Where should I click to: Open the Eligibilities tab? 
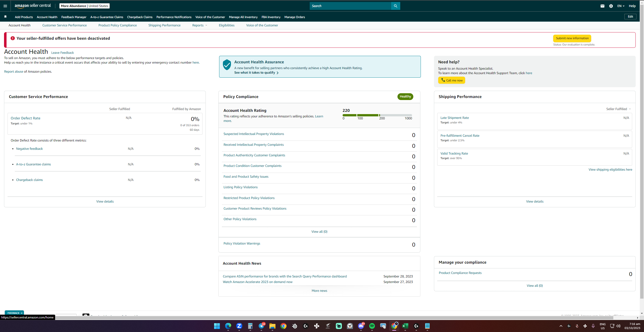[x=227, y=25]
